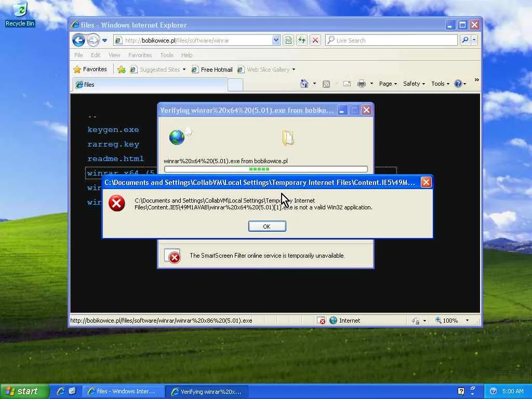Open the Page command bar menu
This screenshot has height=399, width=532.
click(388, 84)
